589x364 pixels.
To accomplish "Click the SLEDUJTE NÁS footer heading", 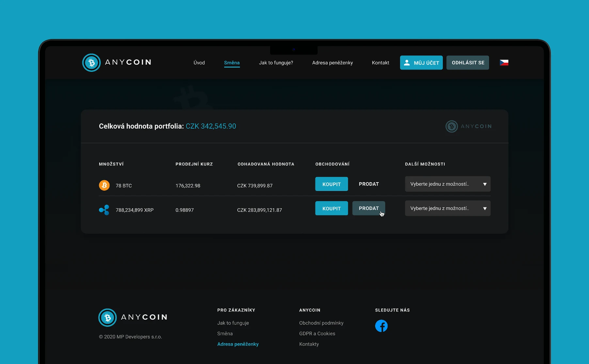I will coord(392,310).
